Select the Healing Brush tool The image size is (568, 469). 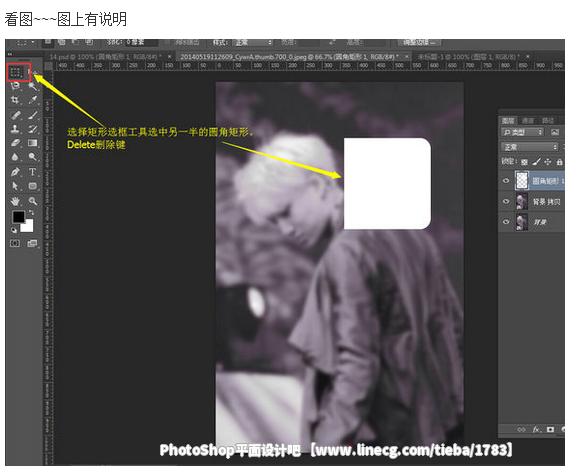pyautogui.click(x=15, y=115)
